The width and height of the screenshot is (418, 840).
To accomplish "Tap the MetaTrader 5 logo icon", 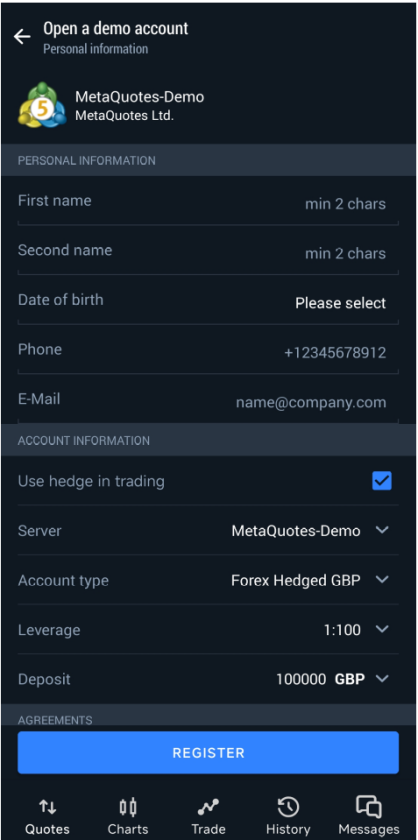I will point(42,105).
